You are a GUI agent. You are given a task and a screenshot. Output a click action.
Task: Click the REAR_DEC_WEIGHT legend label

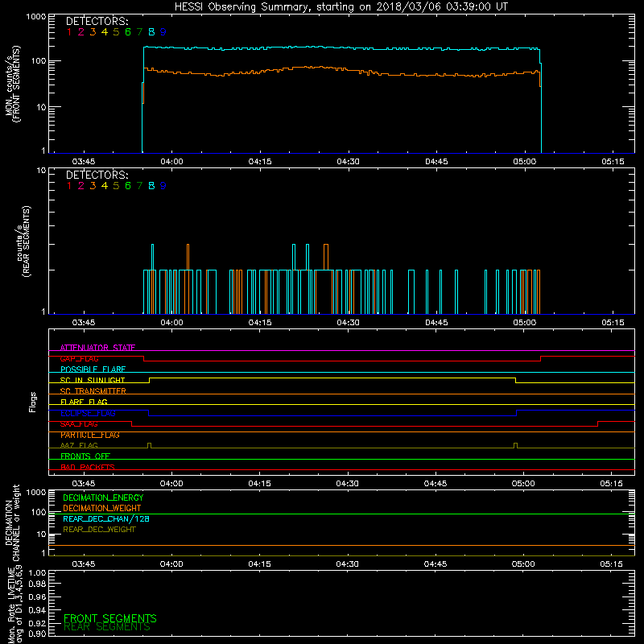(x=99, y=530)
